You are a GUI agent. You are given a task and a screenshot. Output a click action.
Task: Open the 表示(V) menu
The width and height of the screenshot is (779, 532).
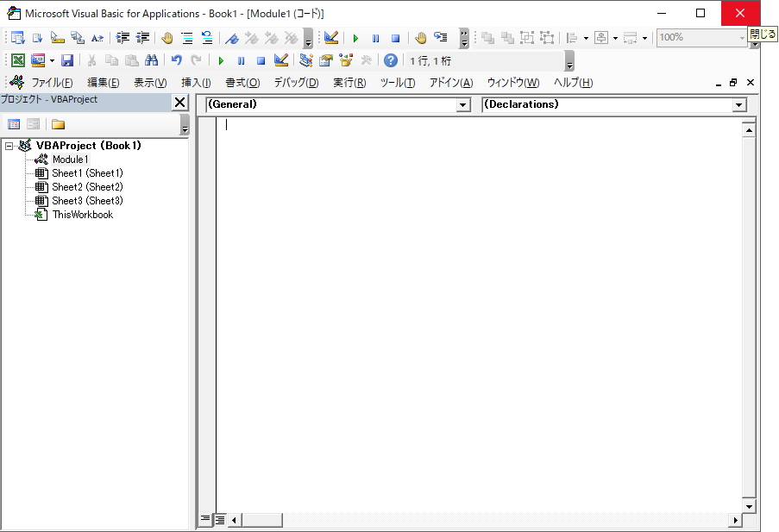click(150, 83)
